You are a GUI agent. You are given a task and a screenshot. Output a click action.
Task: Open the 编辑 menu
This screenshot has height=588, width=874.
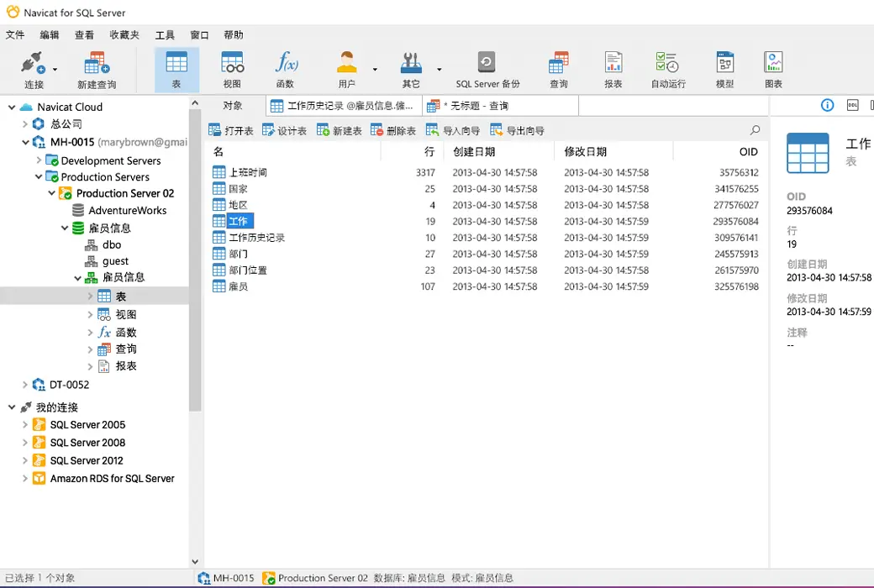pos(50,34)
